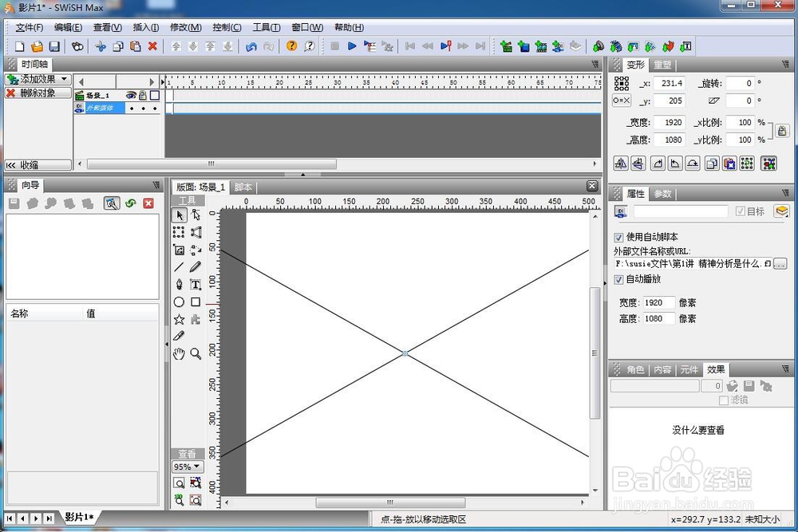798x532 pixels.
Task: Select the Eyedropper tool
Action: (179, 336)
